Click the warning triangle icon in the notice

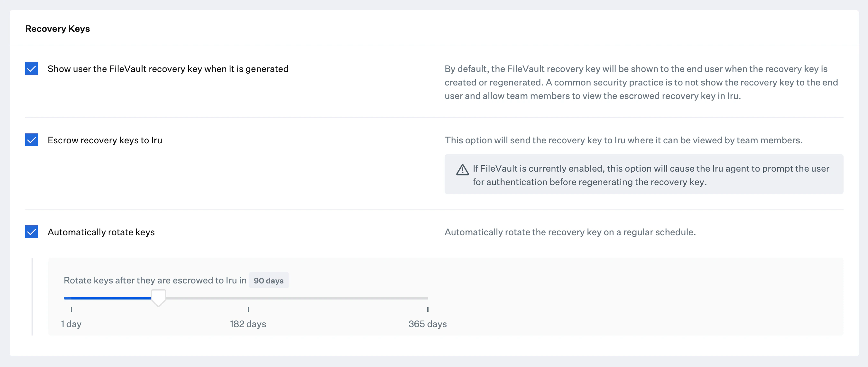tap(462, 170)
